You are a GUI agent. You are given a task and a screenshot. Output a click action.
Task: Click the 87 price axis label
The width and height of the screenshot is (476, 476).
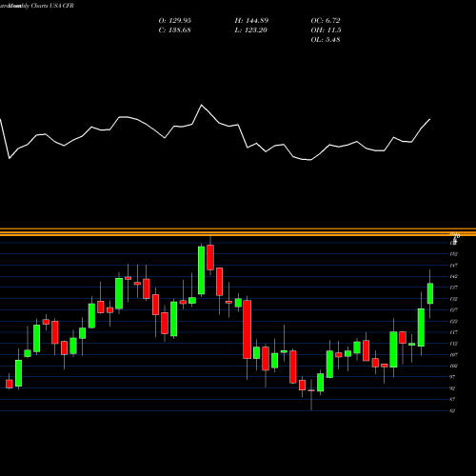pos(453,400)
